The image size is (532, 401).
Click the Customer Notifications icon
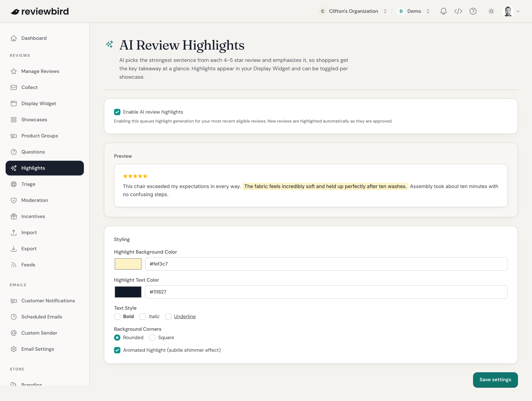[x=14, y=301]
